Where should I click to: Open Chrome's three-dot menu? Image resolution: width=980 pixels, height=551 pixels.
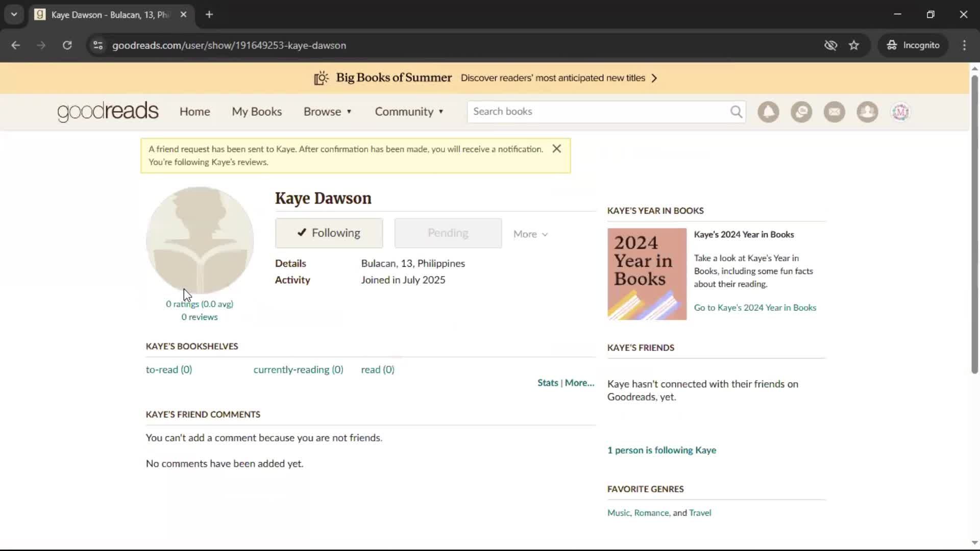[964, 45]
